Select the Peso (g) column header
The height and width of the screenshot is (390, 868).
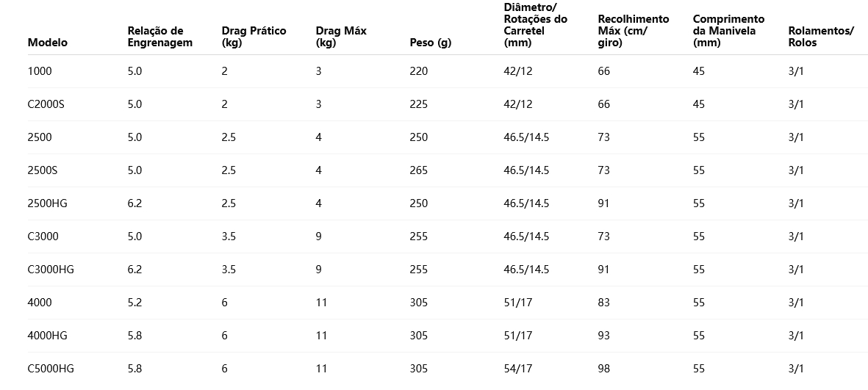pyautogui.click(x=431, y=43)
